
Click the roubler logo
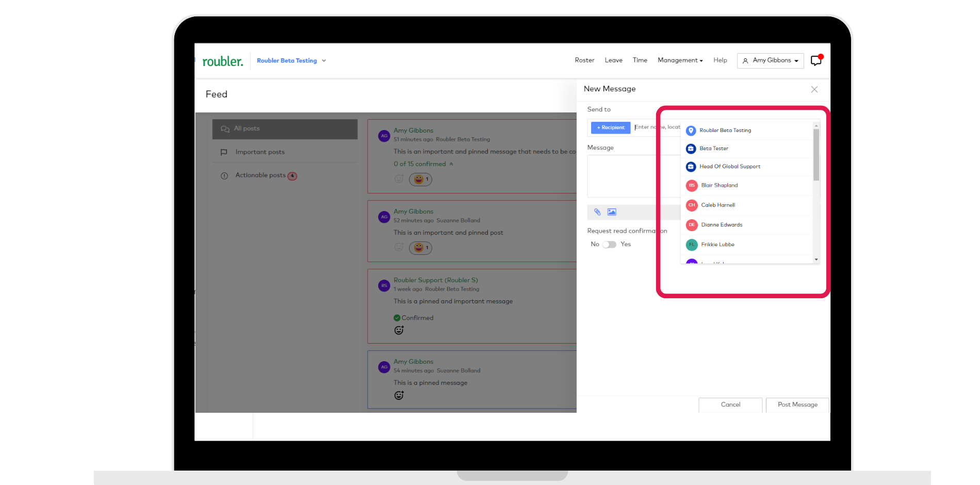tap(222, 61)
